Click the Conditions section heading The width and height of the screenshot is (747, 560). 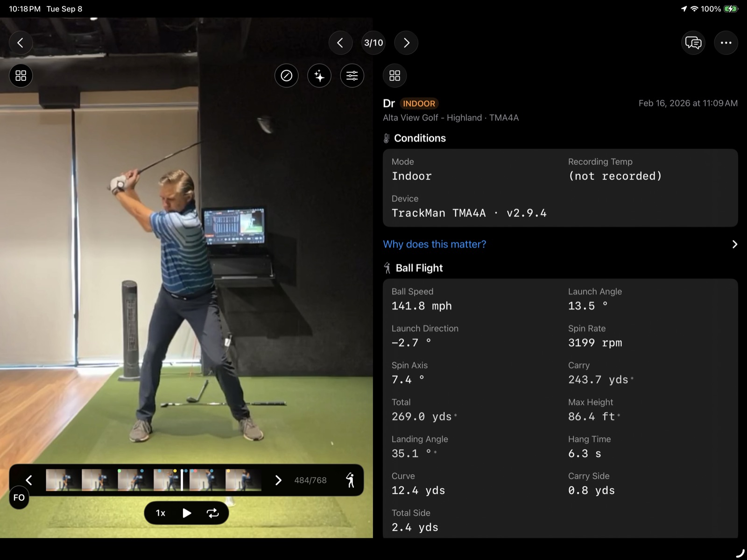[420, 138]
